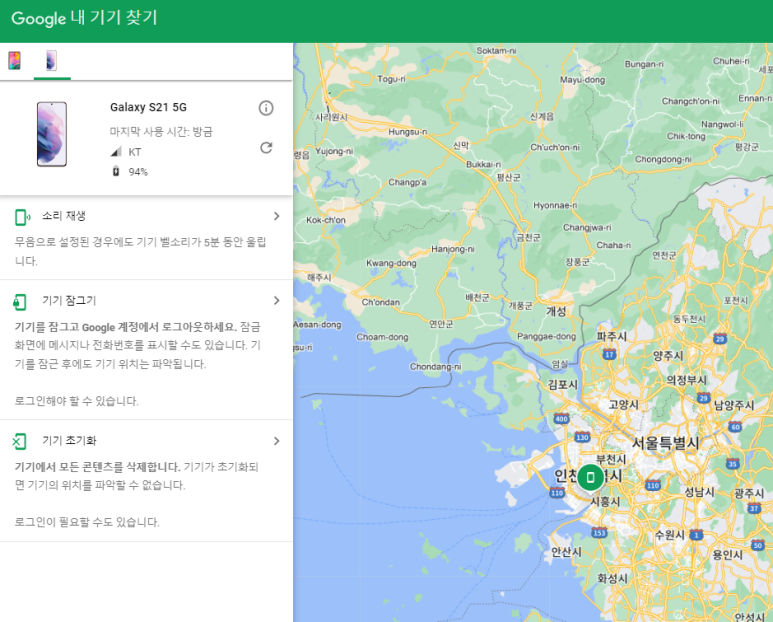Refresh the device location

pyautogui.click(x=266, y=147)
